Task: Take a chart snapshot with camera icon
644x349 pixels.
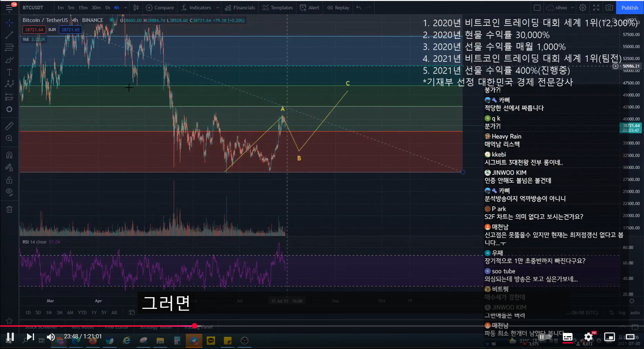Action: [x=609, y=8]
